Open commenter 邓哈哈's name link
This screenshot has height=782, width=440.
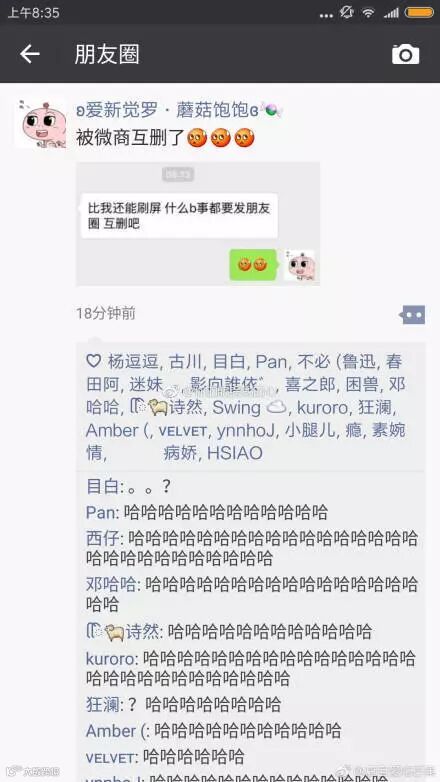(x=111, y=584)
